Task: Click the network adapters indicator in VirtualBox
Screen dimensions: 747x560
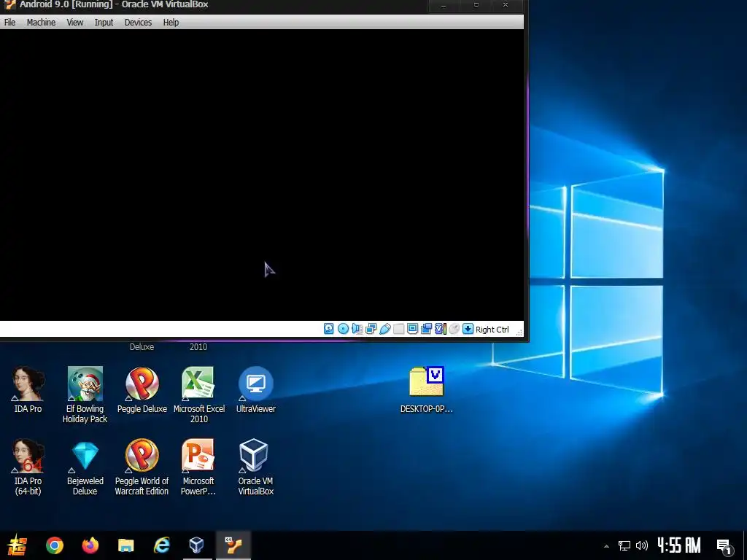Action: (x=371, y=329)
